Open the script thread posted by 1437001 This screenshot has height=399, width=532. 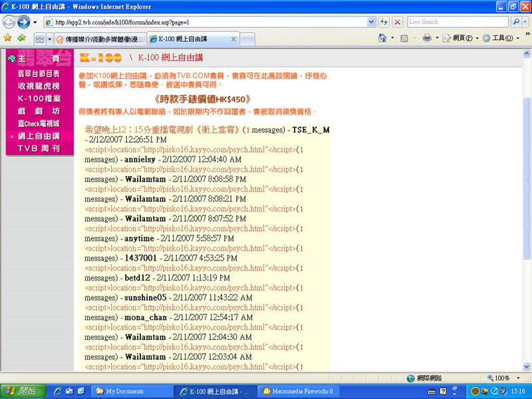coord(190,248)
